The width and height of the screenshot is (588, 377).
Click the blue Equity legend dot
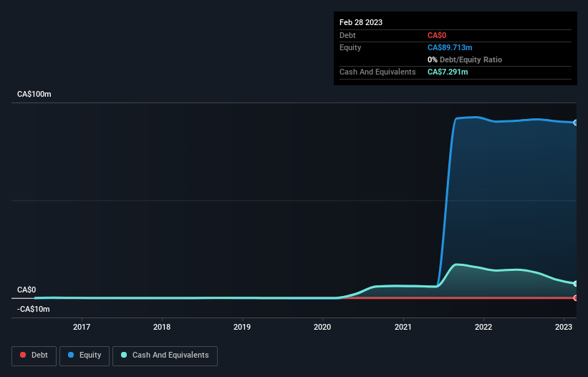click(x=71, y=355)
